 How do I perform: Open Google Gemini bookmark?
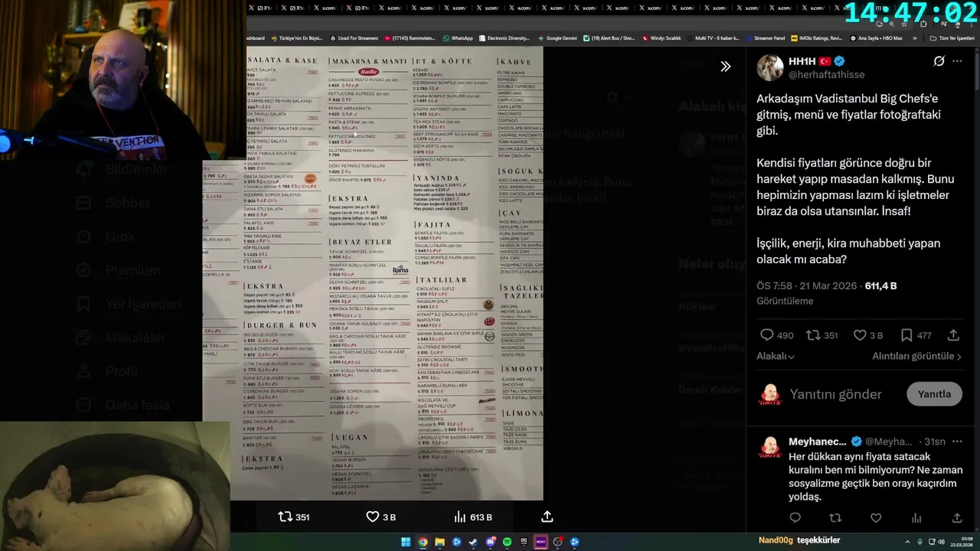[557, 37]
